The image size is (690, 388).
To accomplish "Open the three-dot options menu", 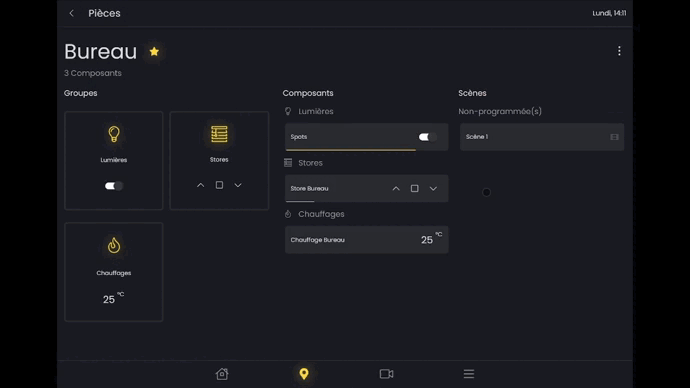I will pyautogui.click(x=619, y=51).
